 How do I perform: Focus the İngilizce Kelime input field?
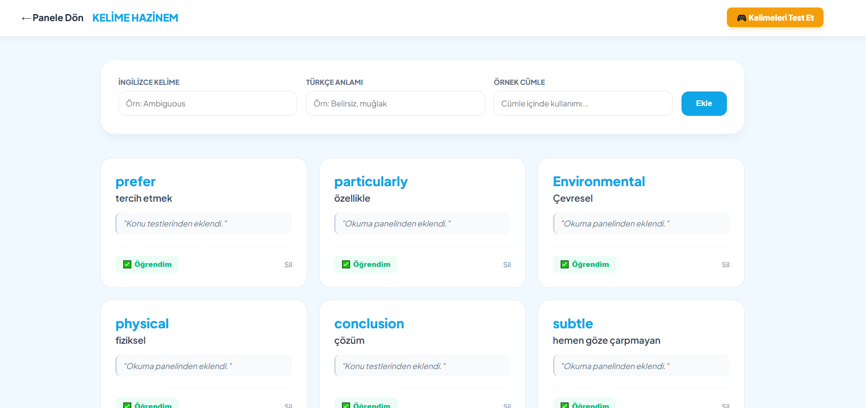[x=208, y=104]
